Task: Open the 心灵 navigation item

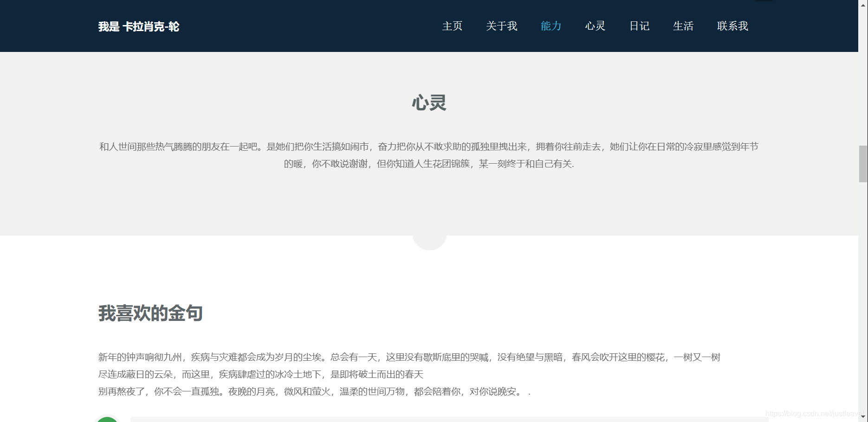Action: tap(595, 26)
